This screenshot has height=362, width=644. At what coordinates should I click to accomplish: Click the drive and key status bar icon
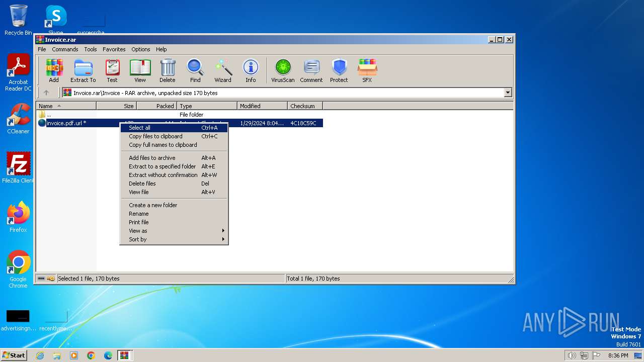click(x=46, y=279)
